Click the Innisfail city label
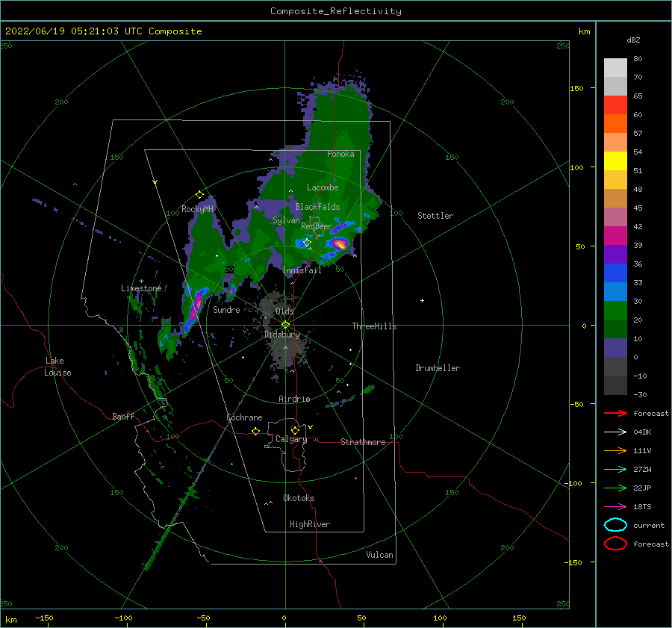The height and width of the screenshot is (628, 672). [302, 270]
